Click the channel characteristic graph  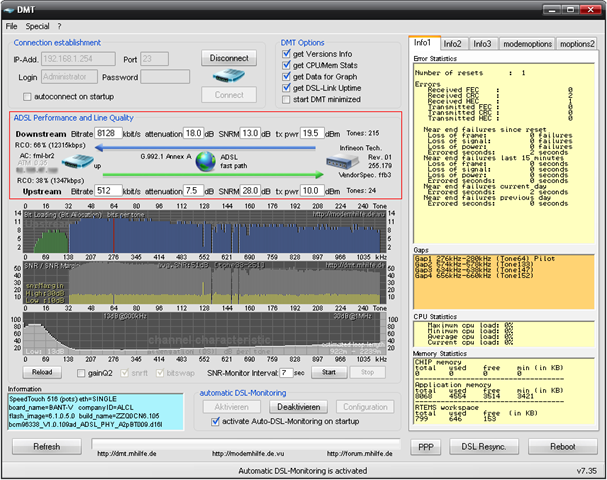205,334
